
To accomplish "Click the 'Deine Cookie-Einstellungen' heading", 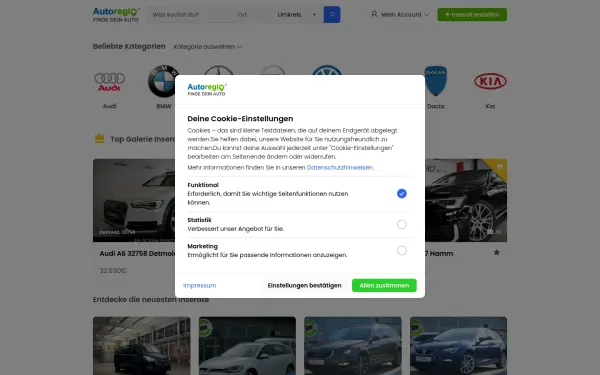I will pyautogui.click(x=240, y=119).
